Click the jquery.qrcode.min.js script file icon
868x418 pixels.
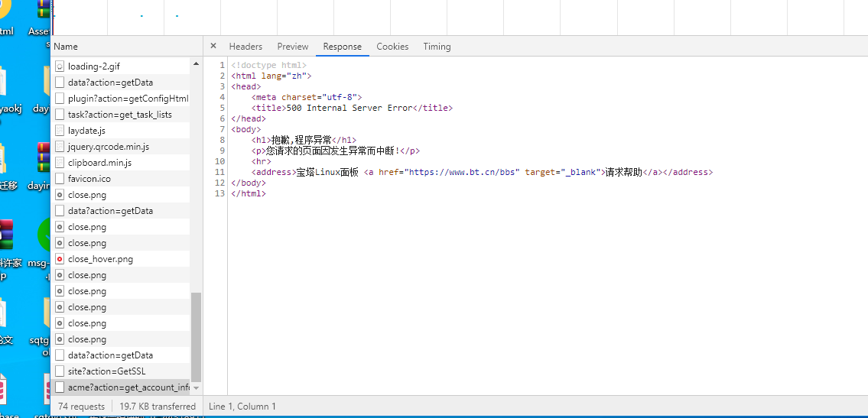pyautogui.click(x=60, y=147)
